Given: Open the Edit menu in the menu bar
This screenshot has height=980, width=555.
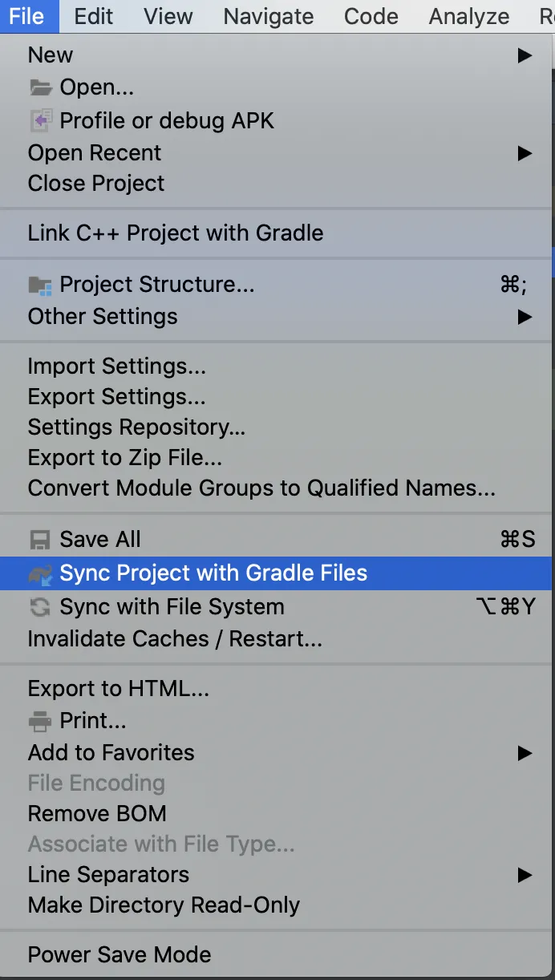Looking at the screenshot, I should coord(94,16).
